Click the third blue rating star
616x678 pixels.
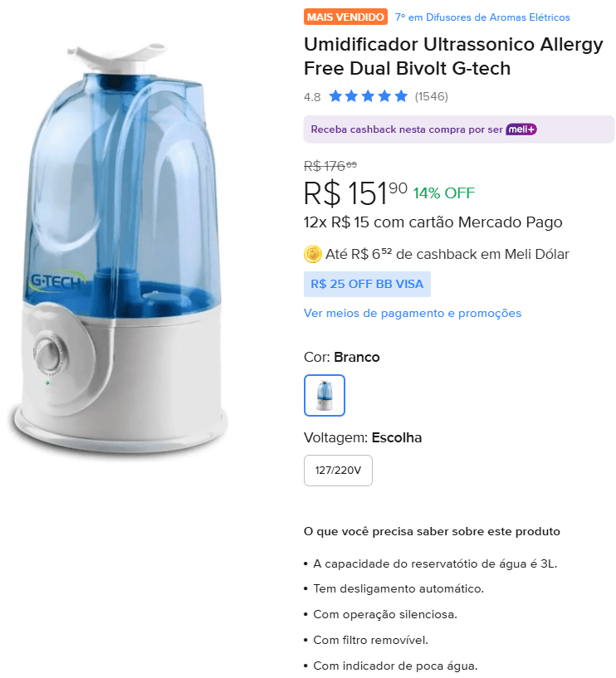368,96
